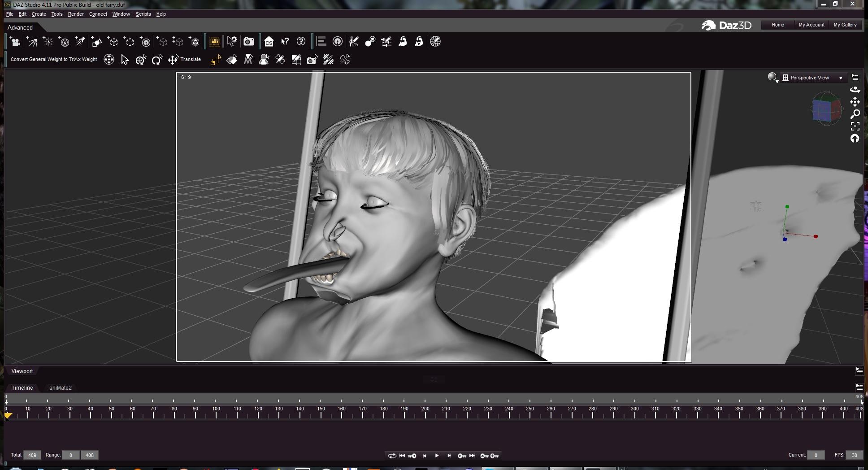The height and width of the screenshot is (470, 868).
Task: Toggle the timeline loop playback button
Action: click(x=392, y=456)
